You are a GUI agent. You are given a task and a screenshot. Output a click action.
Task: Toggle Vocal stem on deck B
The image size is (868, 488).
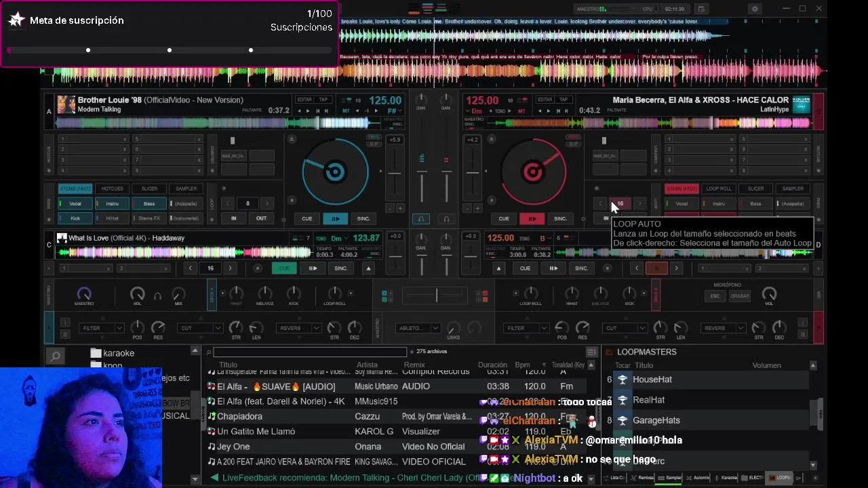(682, 203)
